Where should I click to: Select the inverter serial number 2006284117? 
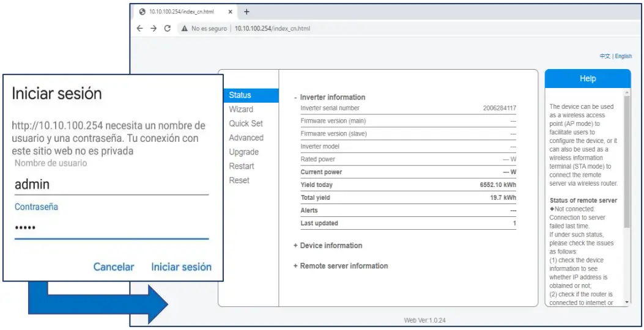click(x=500, y=108)
